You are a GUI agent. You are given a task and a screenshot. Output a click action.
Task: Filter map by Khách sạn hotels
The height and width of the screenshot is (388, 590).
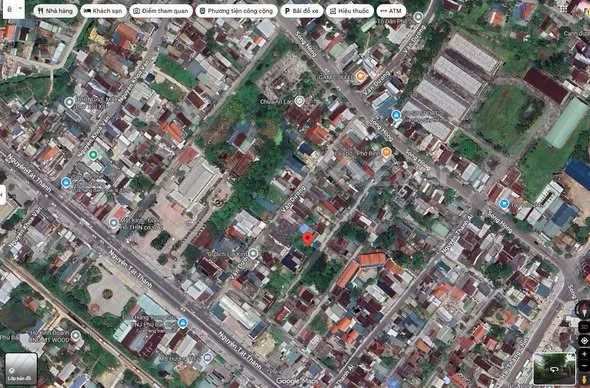click(x=103, y=11)
